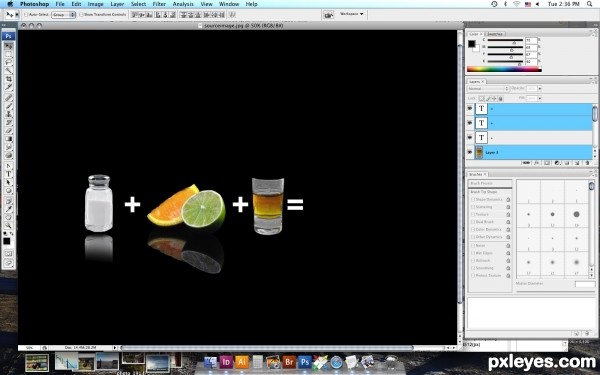Open Auto-Select Group dropdown
The width and height of the screenshot is (600, 375).
(64, 15)
